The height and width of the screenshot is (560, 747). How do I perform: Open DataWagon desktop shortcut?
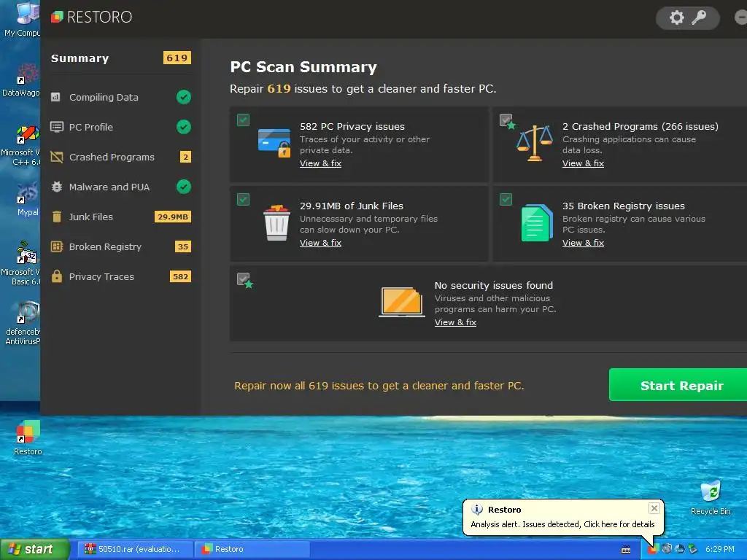[20, 80]
